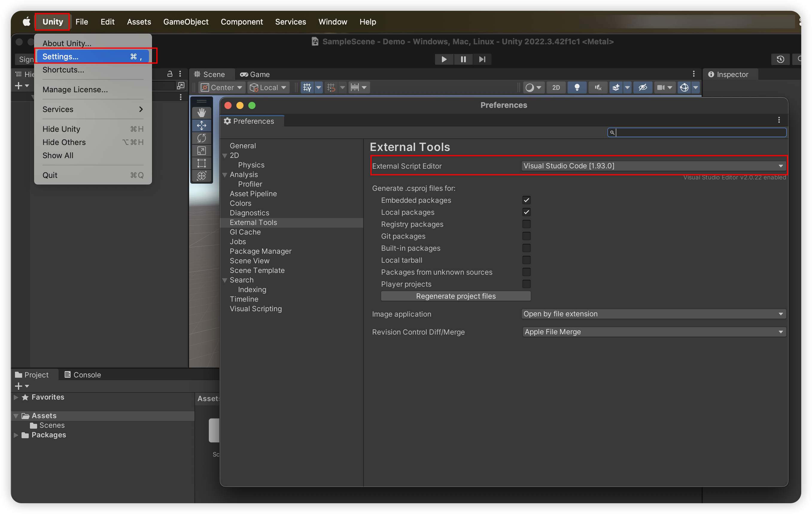The image size is (812, 514).
Task: Enable Git packages checkbox
Action: click(526, 236)
